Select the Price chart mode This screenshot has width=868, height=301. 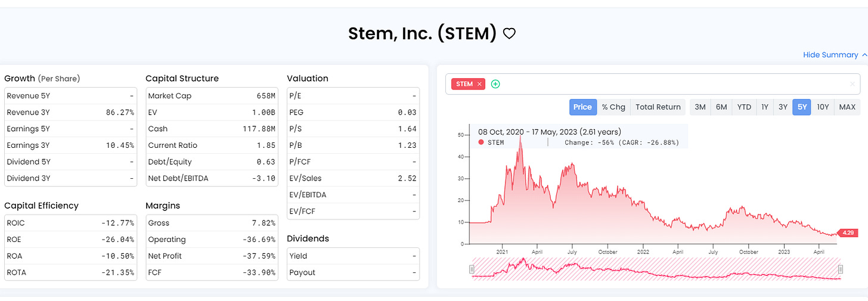point(582,107)
